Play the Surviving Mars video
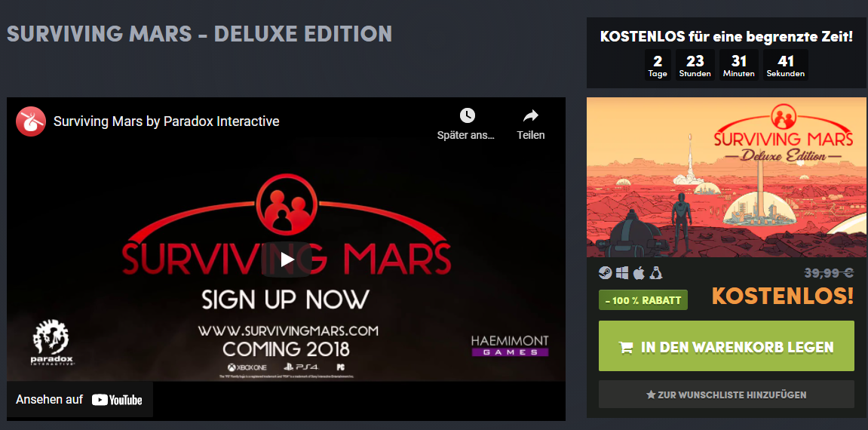The image size is (868, 430). click(287, 259)
